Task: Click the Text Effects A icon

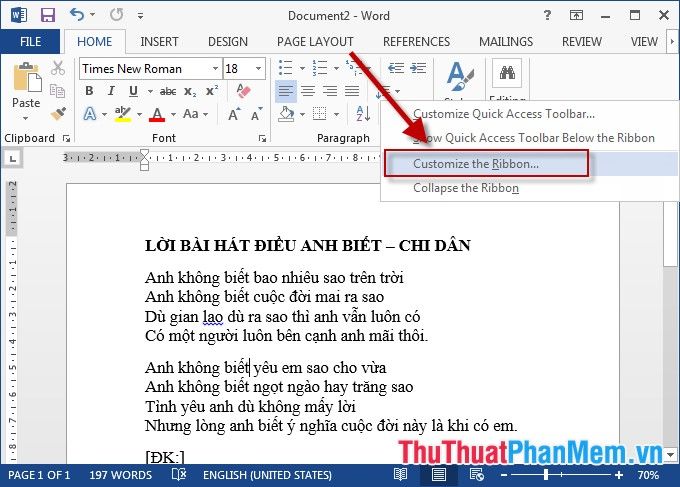Action: point(90,114)
